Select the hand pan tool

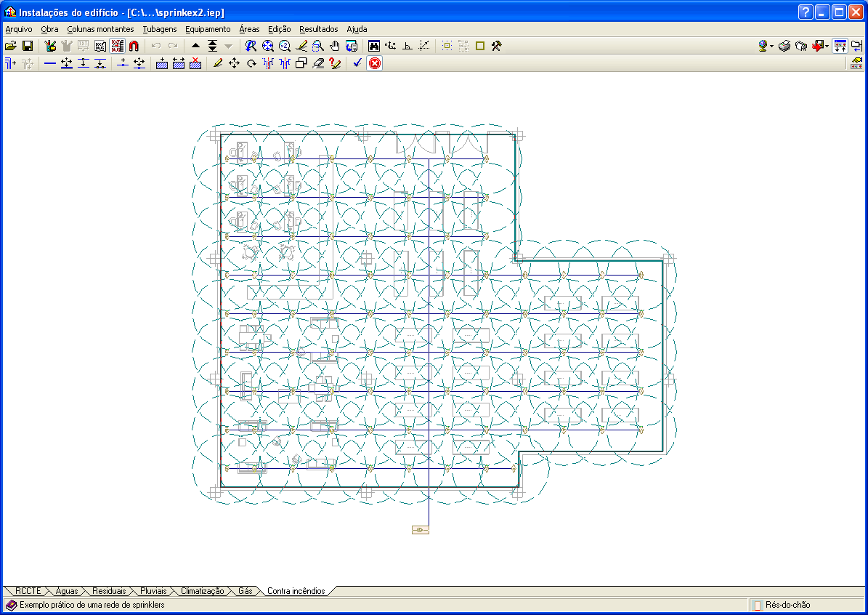(334, 46)
